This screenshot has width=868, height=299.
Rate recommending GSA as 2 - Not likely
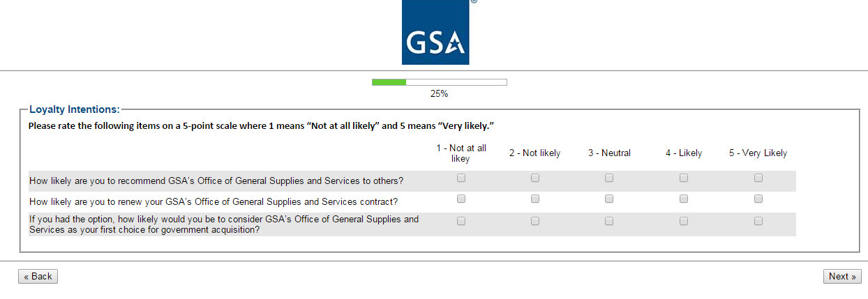(535, 178)
